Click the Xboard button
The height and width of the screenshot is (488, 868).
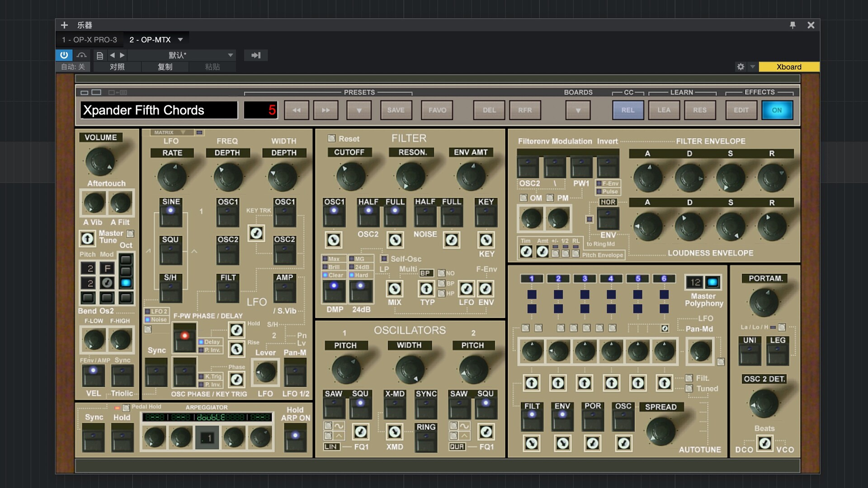(x=788, y=67)
